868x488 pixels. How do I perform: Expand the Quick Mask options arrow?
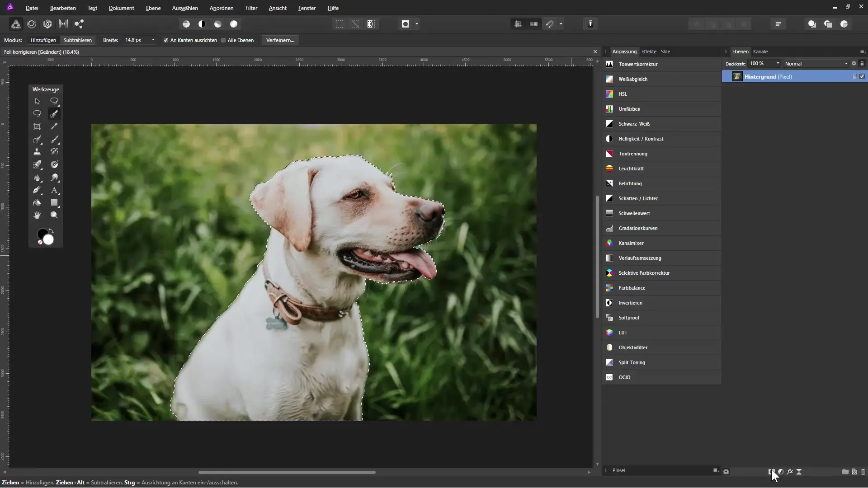[417, 24]
